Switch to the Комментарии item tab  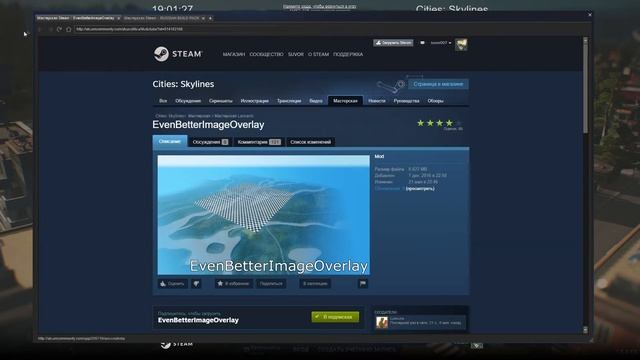[259, 142]
